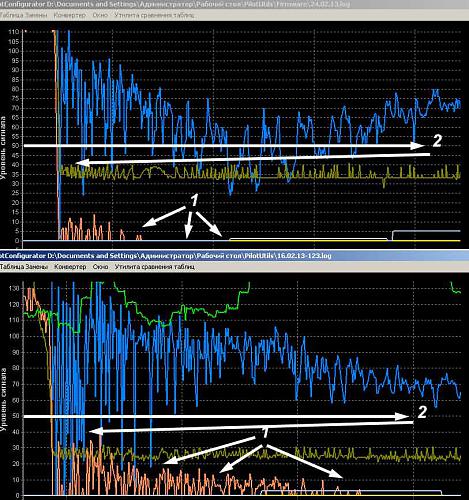This screenshot has height=500, width=469.
Task: Click the '2' annotation label in lower chart
Action: (422, 412)
